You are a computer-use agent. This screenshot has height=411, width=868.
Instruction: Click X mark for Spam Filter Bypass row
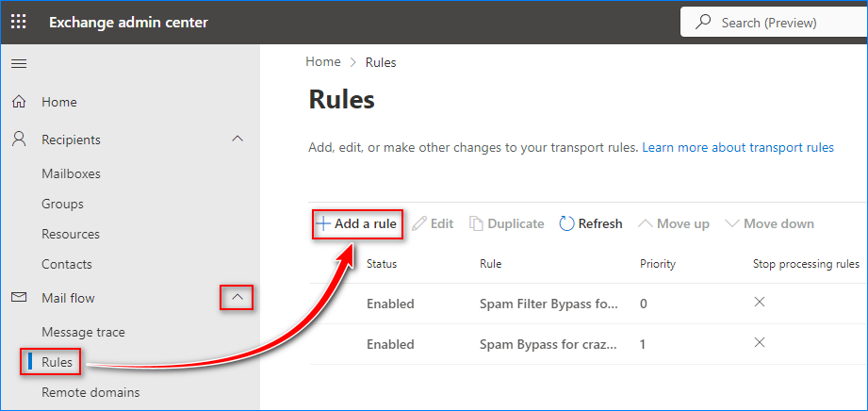(x=760, y=302)
